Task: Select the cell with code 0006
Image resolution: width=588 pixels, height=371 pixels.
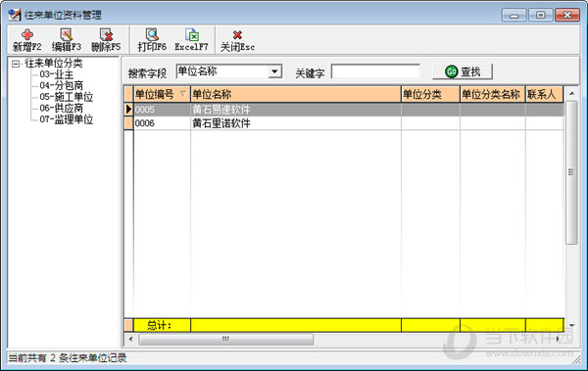Action: (x=162, y=123)
